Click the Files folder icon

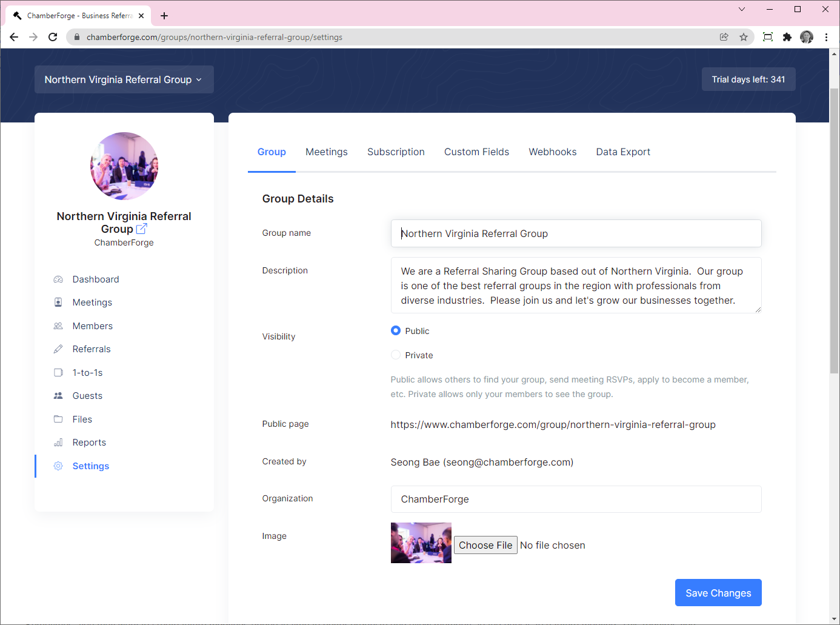coord(58,419)
